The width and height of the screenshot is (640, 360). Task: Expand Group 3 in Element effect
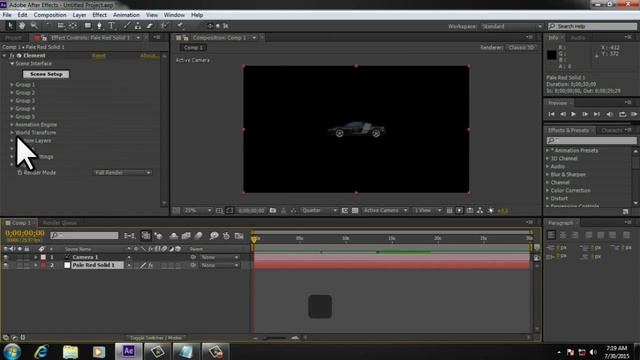tap(12, 100)
